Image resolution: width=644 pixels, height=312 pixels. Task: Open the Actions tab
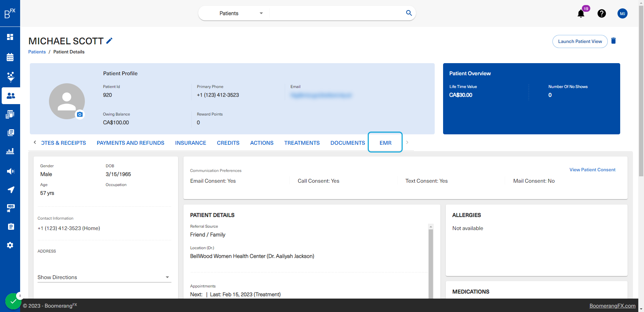point(262,143)
